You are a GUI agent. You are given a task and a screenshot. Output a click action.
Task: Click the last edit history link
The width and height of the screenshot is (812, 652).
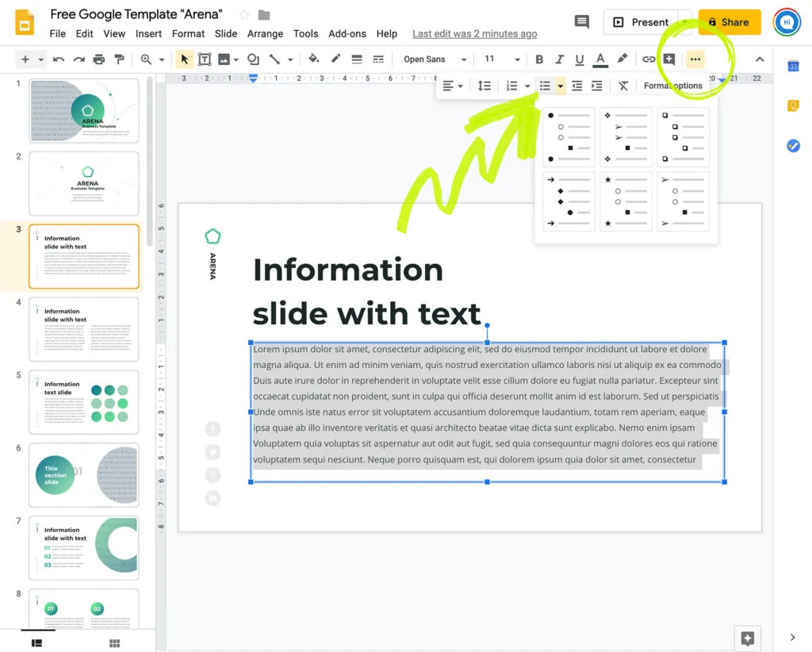pos(474,33)
